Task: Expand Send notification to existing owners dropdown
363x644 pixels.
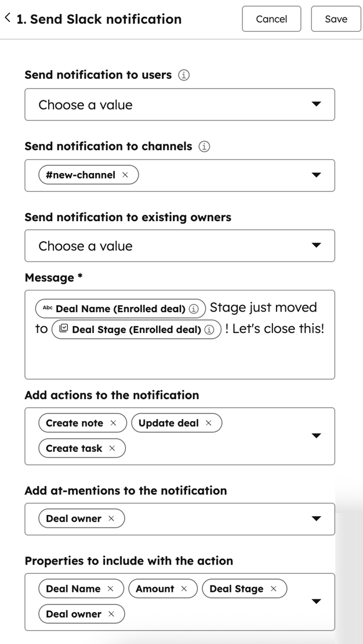Action: (316, 246)
